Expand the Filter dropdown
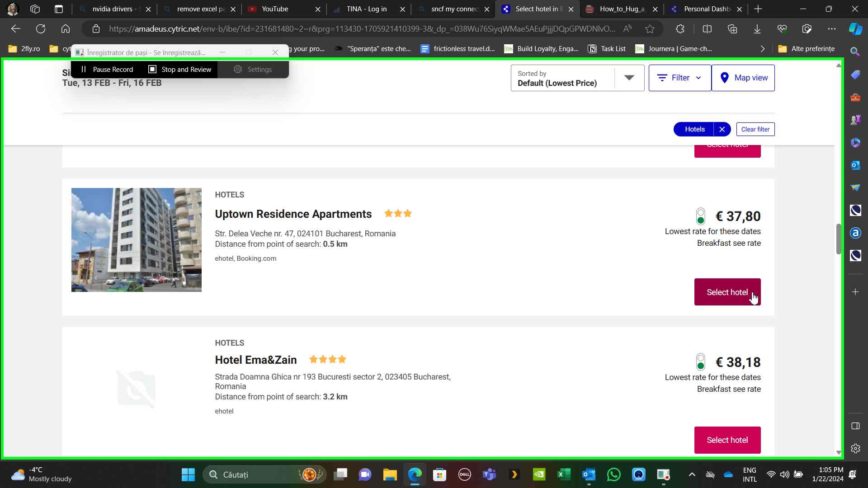Screen dimensions: 868x488 coord(680,78)
